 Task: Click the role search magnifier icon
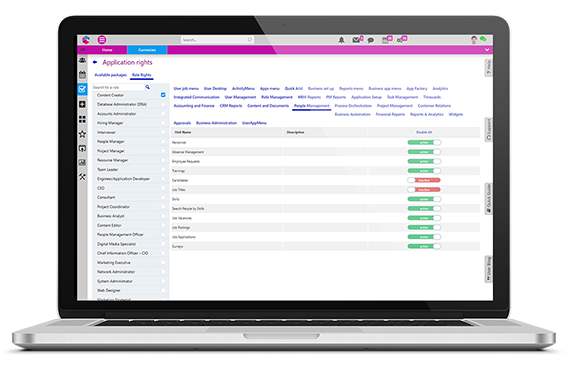(x=147, y=87)
